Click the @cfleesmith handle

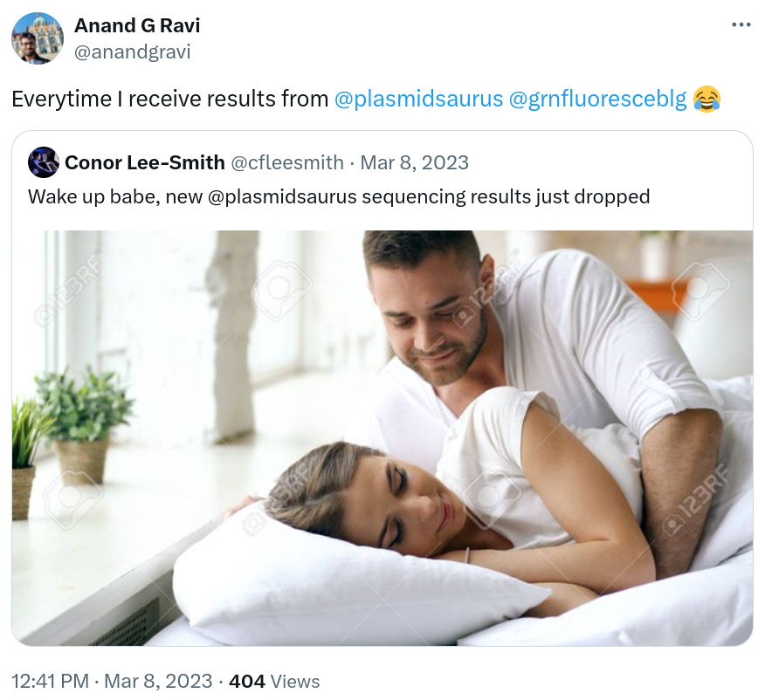point(286,162)
